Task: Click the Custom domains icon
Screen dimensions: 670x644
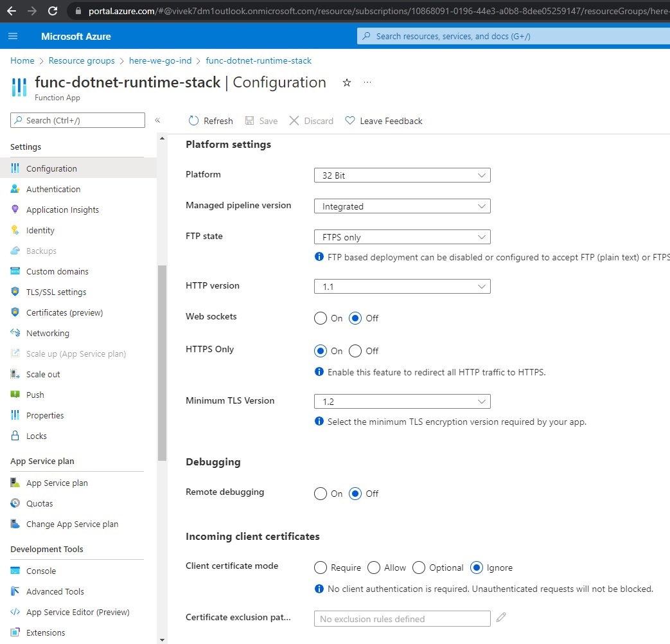Action: pyautogui.click(x=15, y=271)
